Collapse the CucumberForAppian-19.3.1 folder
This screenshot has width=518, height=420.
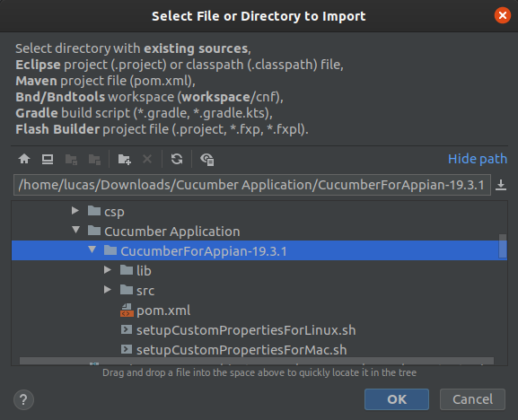click(x=92, y=249)
